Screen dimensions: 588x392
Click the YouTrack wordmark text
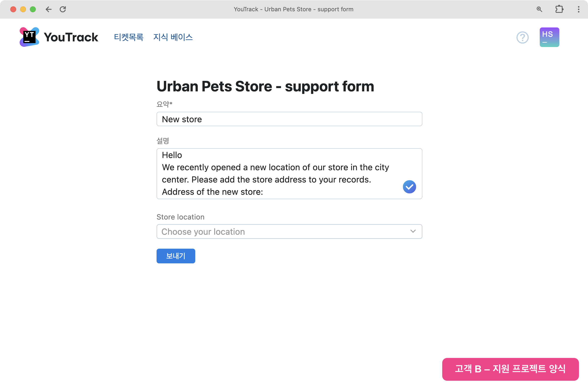[x=71, y=37]
